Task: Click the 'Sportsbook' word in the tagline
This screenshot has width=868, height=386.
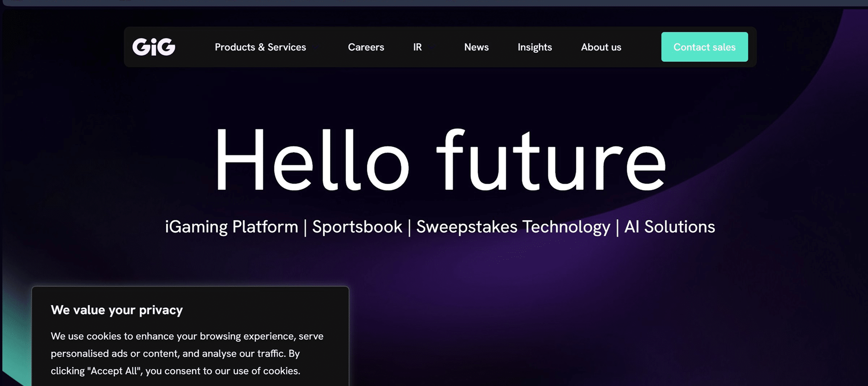Action: pos(357,227)
